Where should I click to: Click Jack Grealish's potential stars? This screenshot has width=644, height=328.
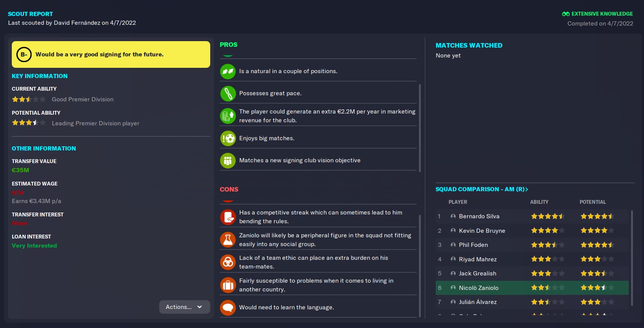tap(597, 274)
